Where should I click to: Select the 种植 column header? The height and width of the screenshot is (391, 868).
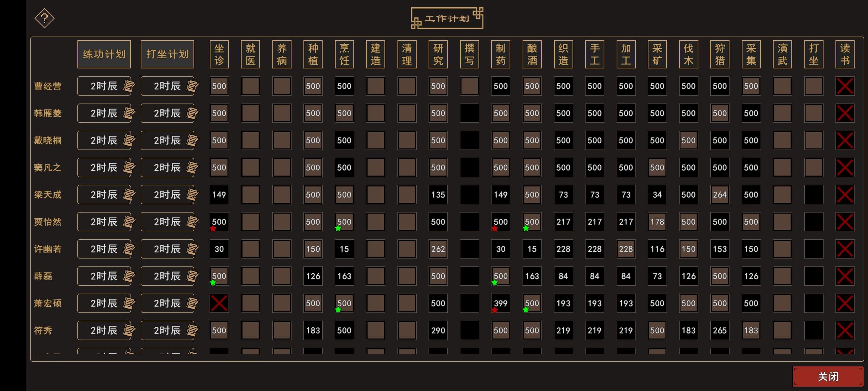click(313, 54)
